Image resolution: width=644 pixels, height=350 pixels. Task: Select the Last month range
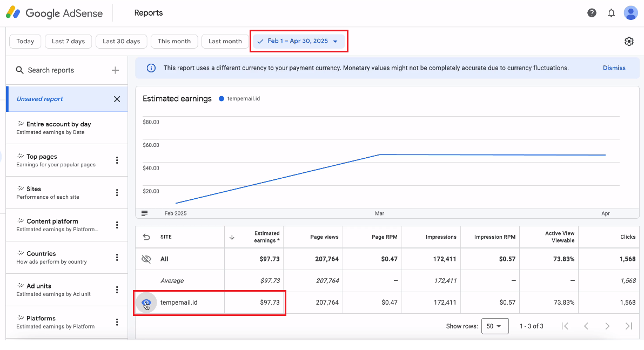click(225, 42)
